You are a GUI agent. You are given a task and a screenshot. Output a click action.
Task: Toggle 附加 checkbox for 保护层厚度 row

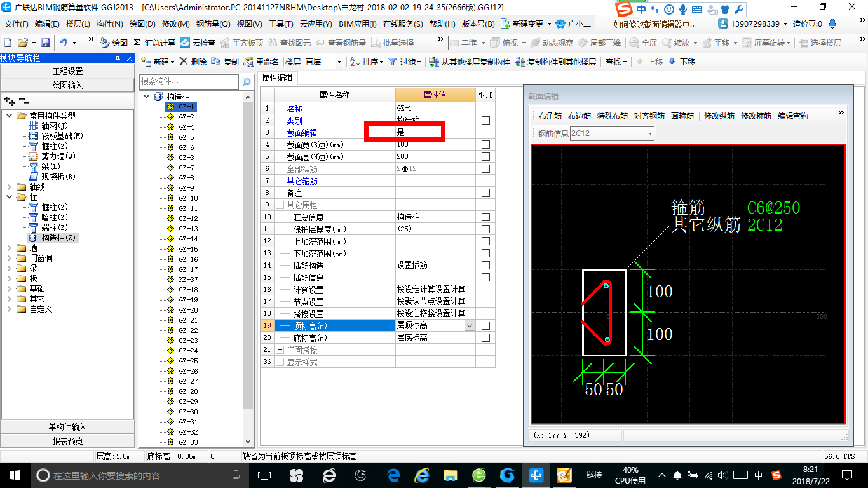(x=485, y=229)
